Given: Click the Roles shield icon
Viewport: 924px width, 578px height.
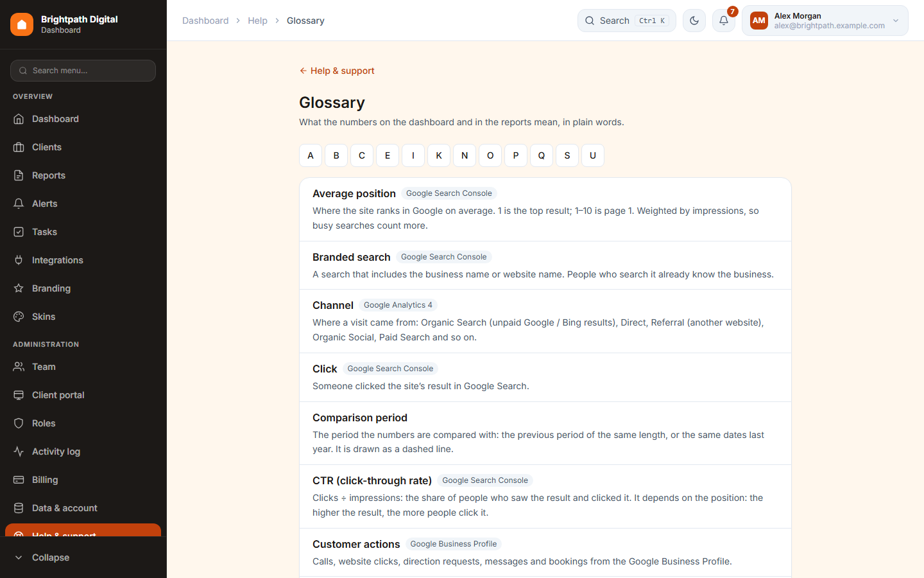Looking at the screenshot, I should tap(19, 423).
